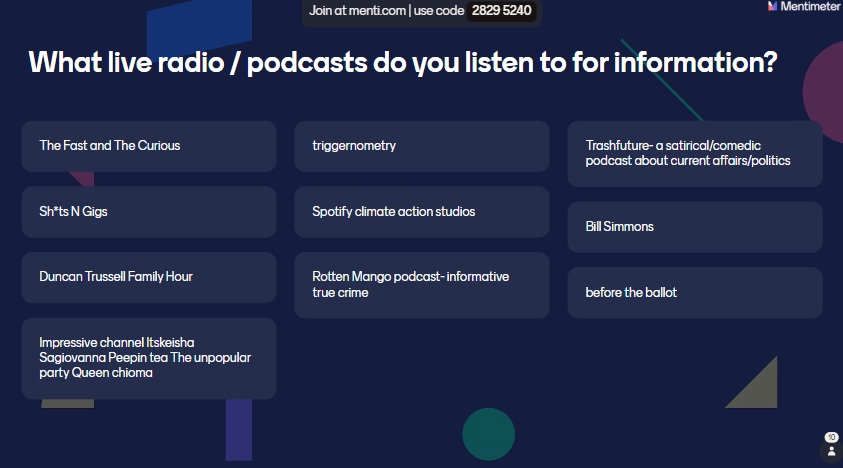
Task: Open 'The Fast and The Curious' response
Action: point(149,146)
